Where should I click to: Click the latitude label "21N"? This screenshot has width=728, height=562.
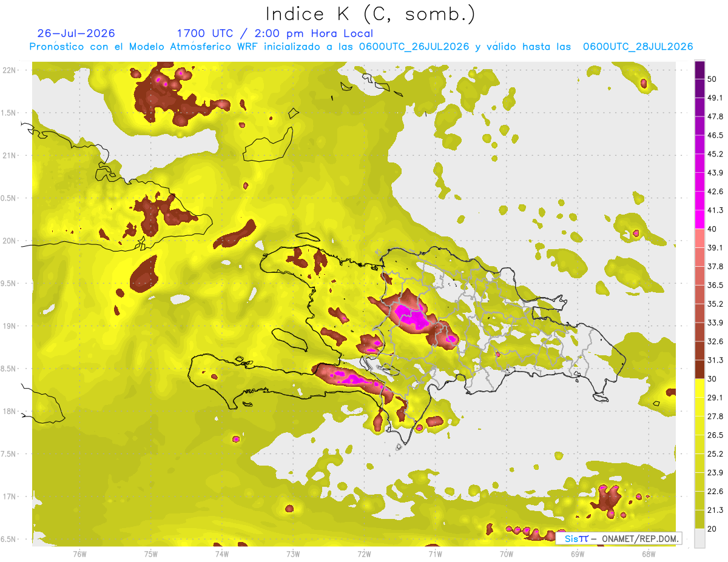click(x=10, y=156)
